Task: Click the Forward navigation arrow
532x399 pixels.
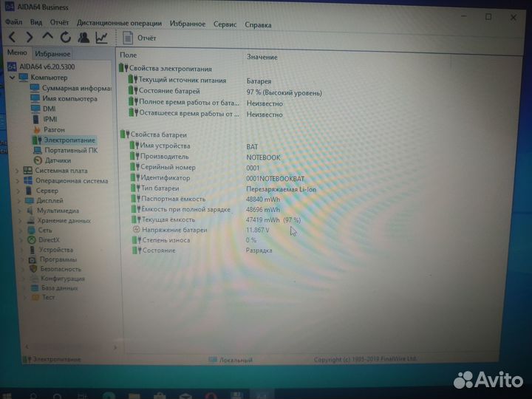Action: pos(30,37)
